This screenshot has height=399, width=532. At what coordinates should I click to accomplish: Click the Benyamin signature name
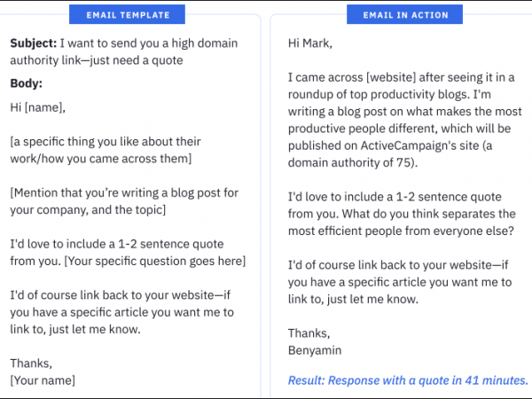317,349
